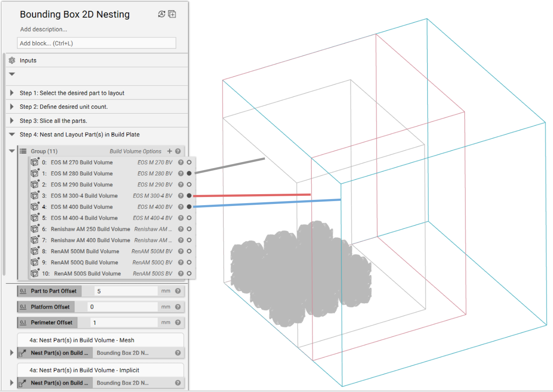Toggle visibility of EOS M 290 BV
This screenshot has width=553, height=392.
pos(189,184)
